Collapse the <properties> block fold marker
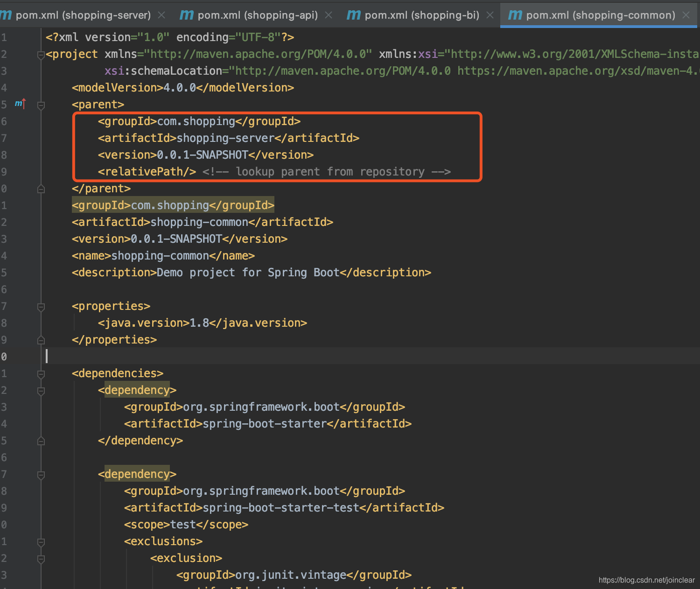 tap(41, 307)
